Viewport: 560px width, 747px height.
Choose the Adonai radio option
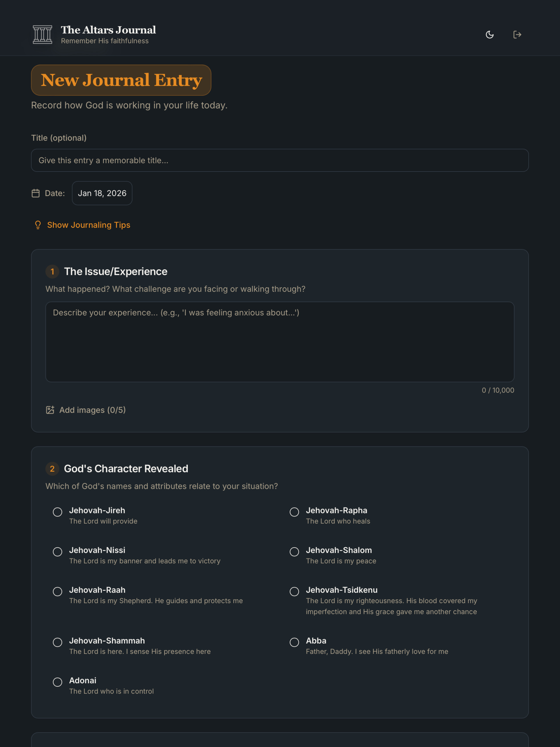58,682
